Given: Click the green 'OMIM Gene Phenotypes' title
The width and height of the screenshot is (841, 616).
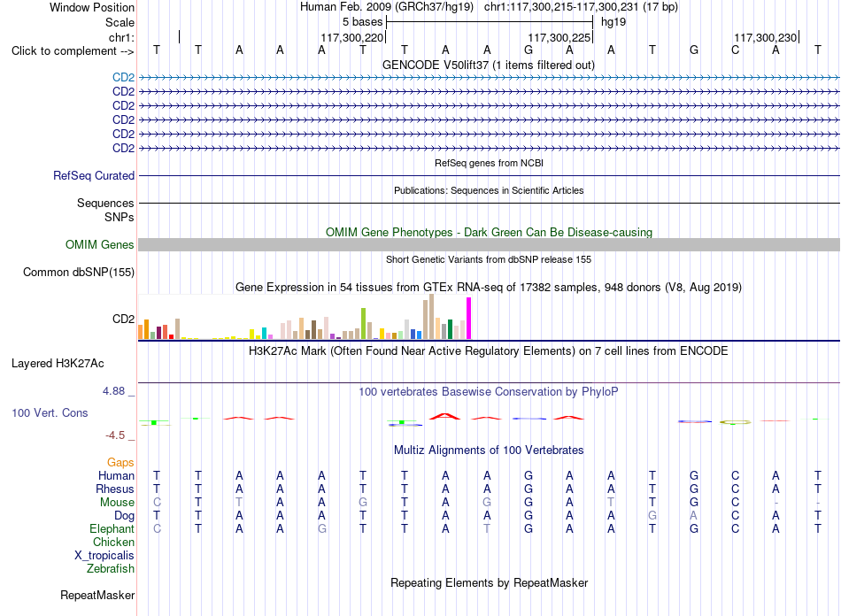Looking at the screenshot, I should pos(489,232).
